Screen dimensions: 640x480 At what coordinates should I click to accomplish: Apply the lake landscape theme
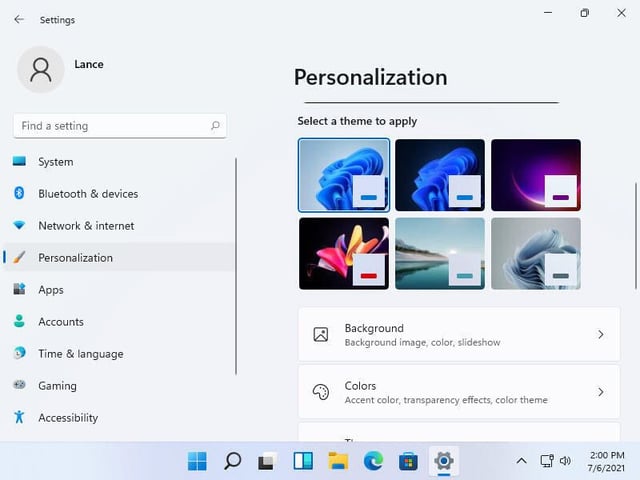[x=440, y=253]
